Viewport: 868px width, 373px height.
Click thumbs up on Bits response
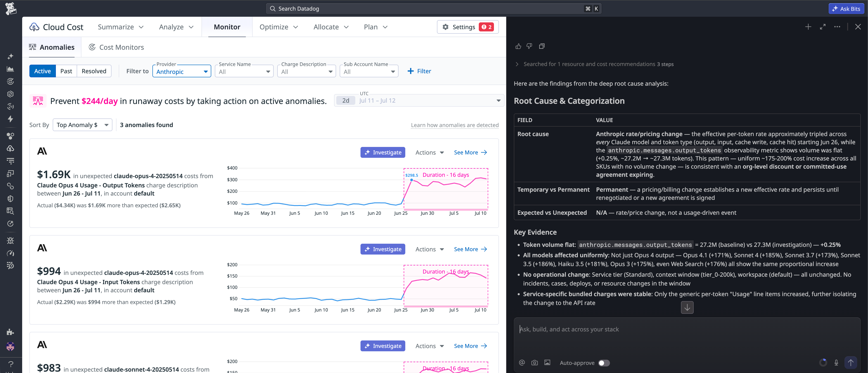point(518,46)
